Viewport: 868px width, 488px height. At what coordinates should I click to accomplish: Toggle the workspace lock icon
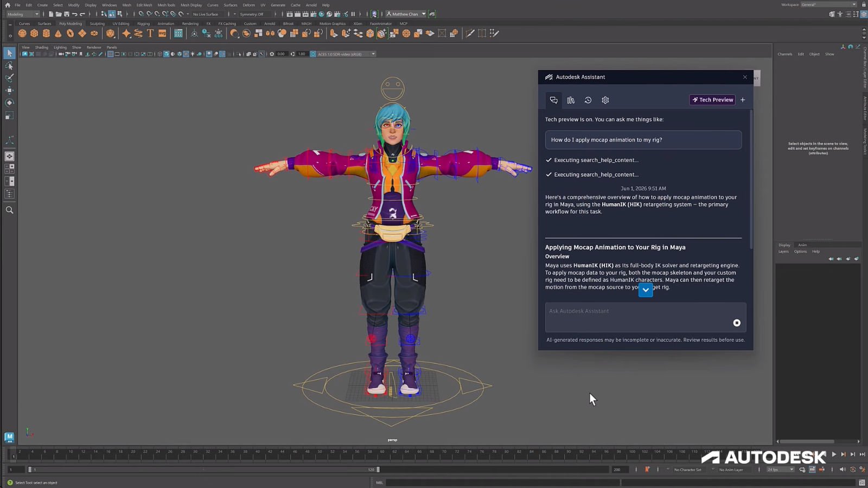tap(864, 5)
